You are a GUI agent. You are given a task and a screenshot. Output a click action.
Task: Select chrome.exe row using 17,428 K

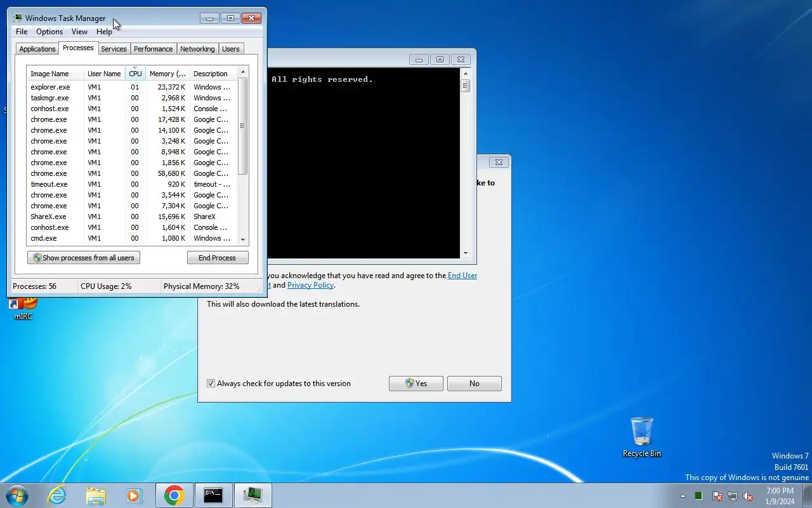[x=132, y=119]
